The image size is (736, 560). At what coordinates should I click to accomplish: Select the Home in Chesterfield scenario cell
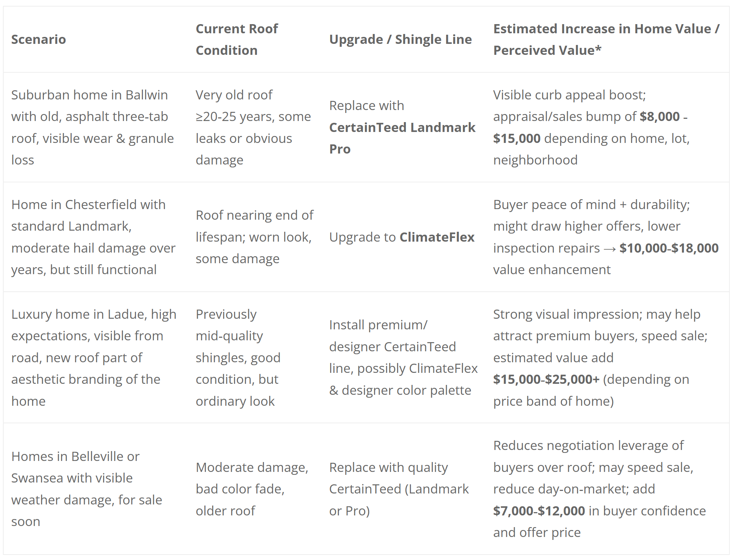point(93,237)
